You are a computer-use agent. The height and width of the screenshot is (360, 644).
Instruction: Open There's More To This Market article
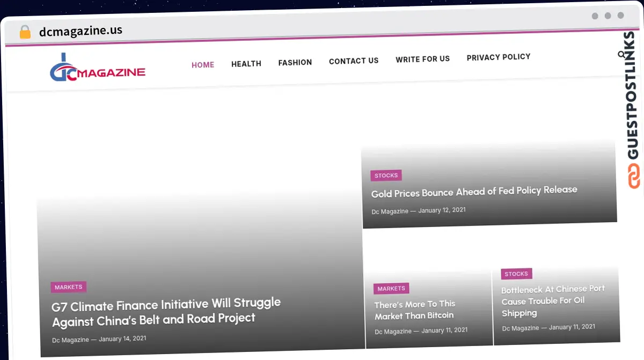[415, 310]
